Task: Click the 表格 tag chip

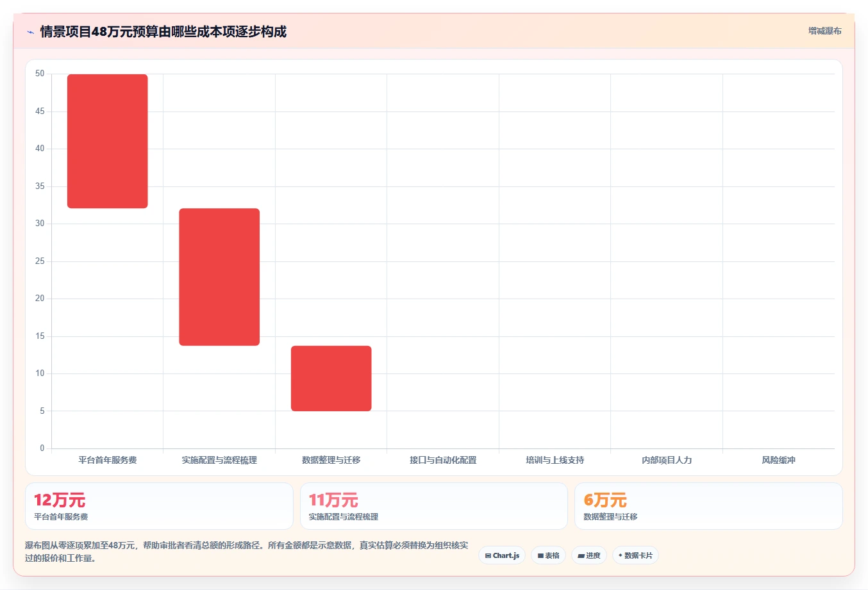Action: (548, 555)
